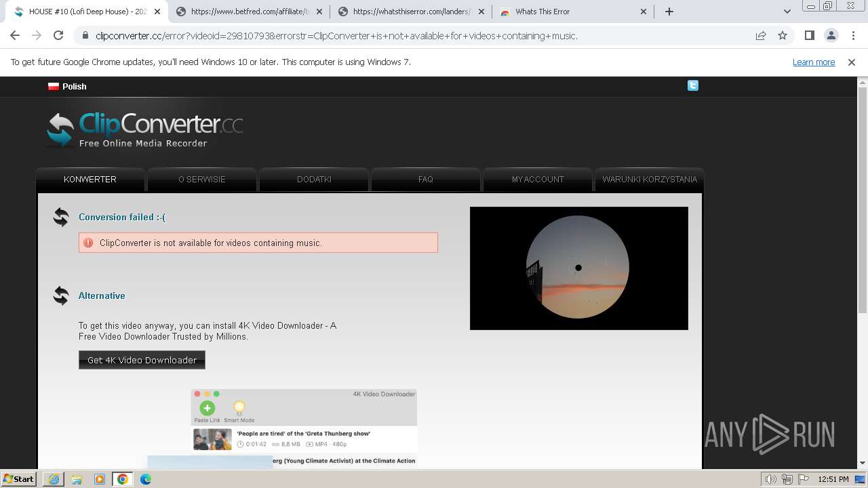Image resolution: width=868 pixels, height=488 pixels.
Task: Open the Chrome three-dot menu
Action: (852, 35)
